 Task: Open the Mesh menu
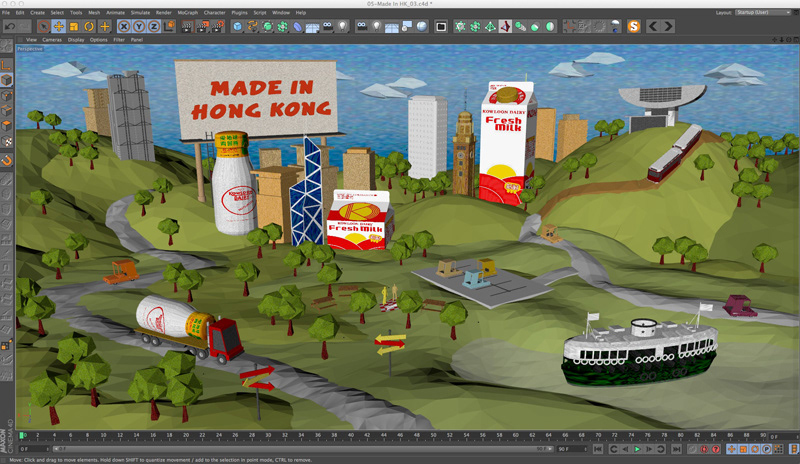click(x=94, y=12)
